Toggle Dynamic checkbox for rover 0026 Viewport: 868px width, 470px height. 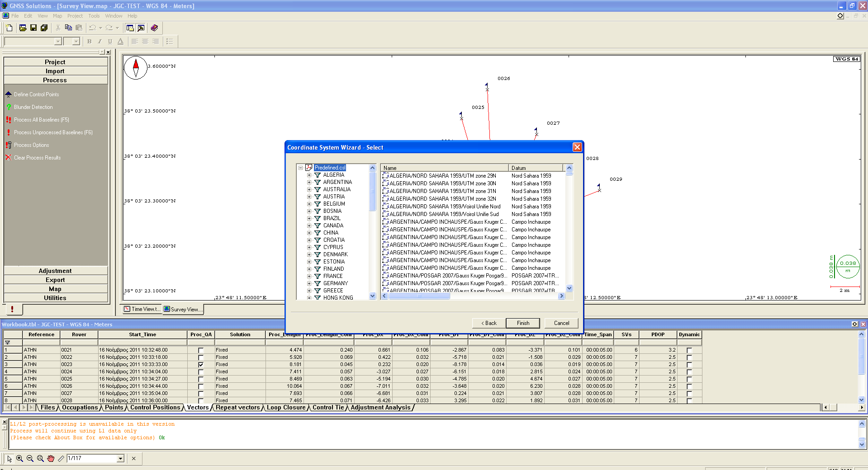(x=689, y=386)
